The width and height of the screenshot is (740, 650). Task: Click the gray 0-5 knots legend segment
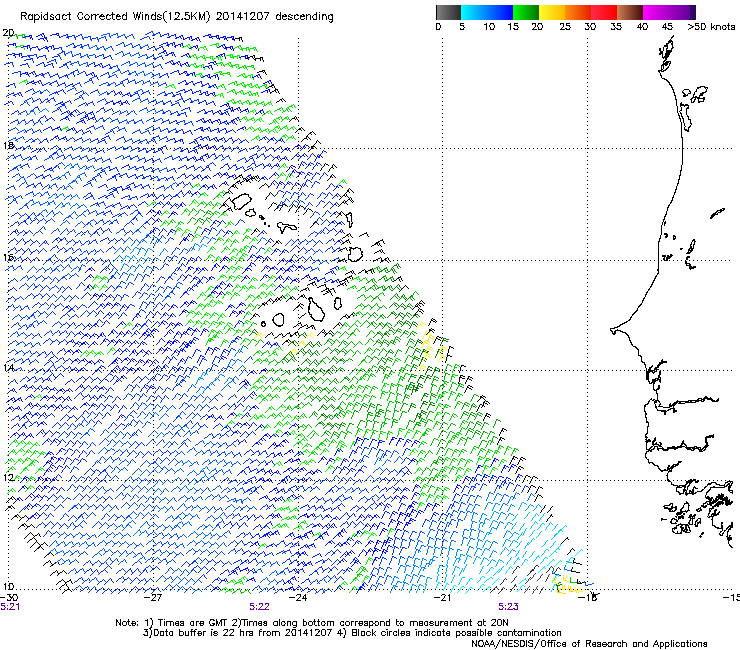pyautogui.click(x=448, y=12)
